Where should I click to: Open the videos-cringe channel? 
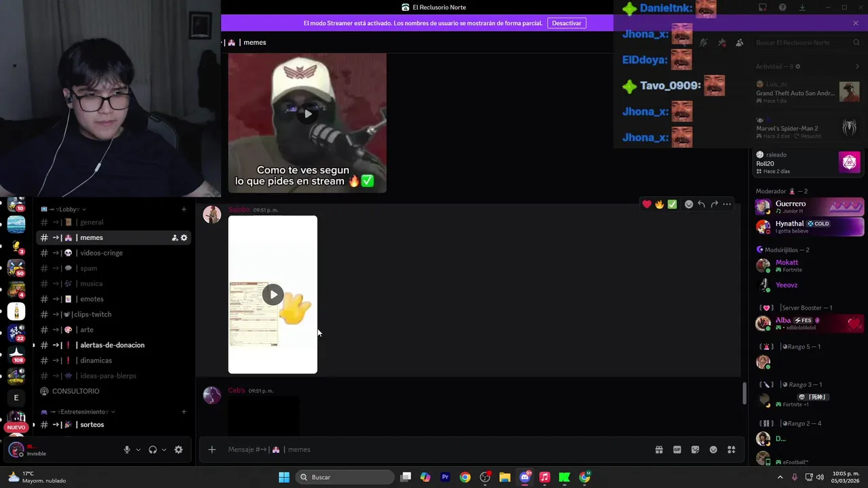click(113, 253)
